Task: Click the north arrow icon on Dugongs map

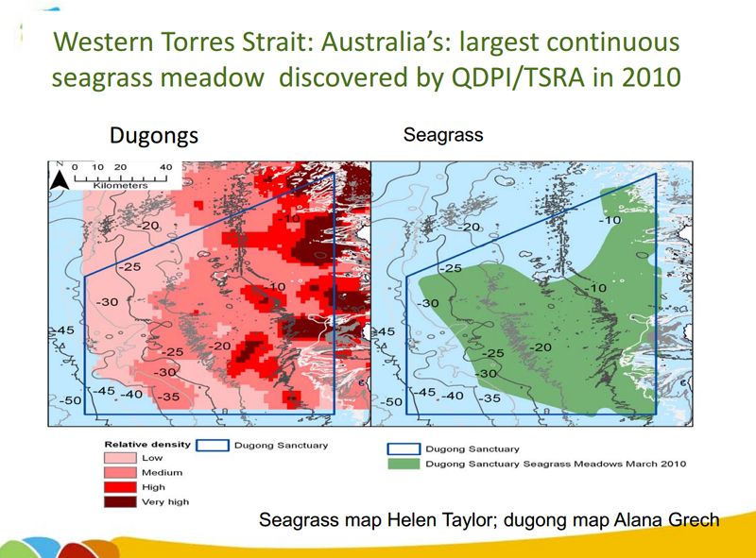Action: coord(60,178)
